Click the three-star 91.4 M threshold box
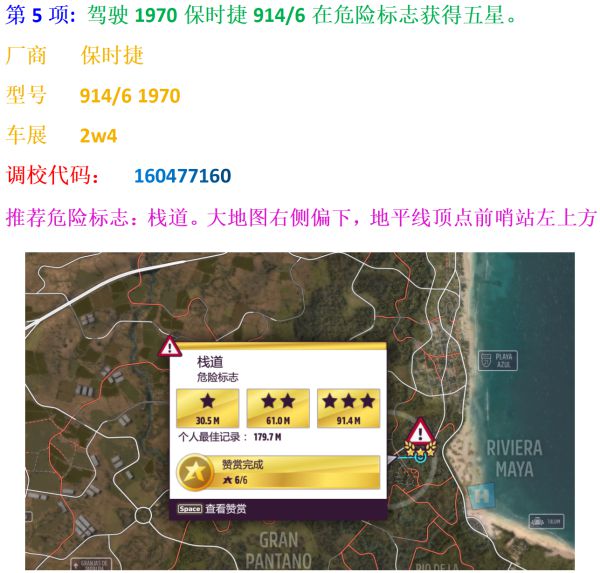This screenshot has height=573, width=600. point(349,408)
